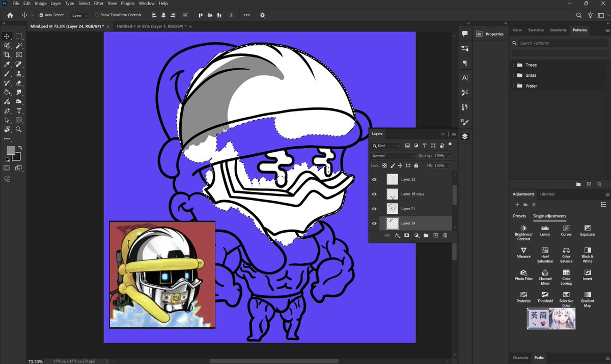Add Brightness/Contrast adjustment
Screen dimensions: 611x364
pyautogui.click(x=523, y=233)
